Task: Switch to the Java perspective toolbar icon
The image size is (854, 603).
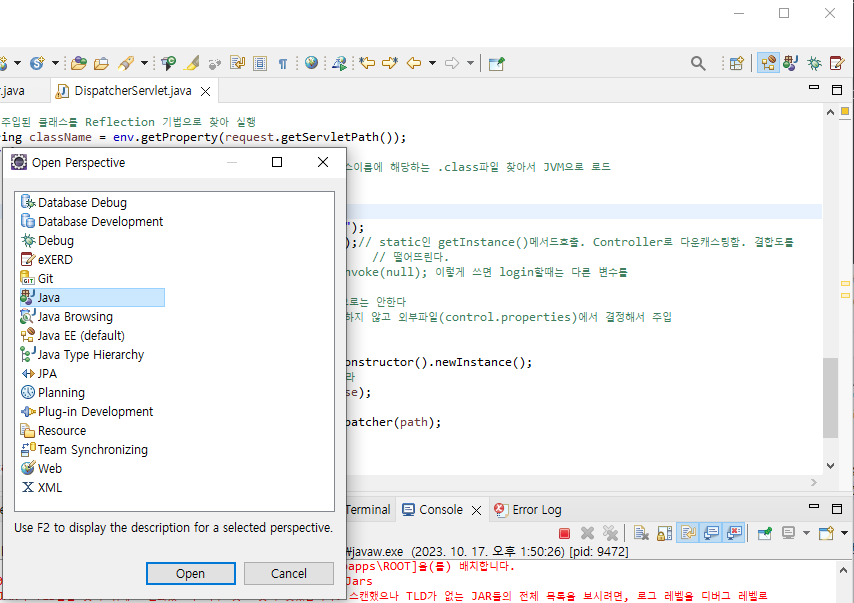Action: [x=791, y=63]
